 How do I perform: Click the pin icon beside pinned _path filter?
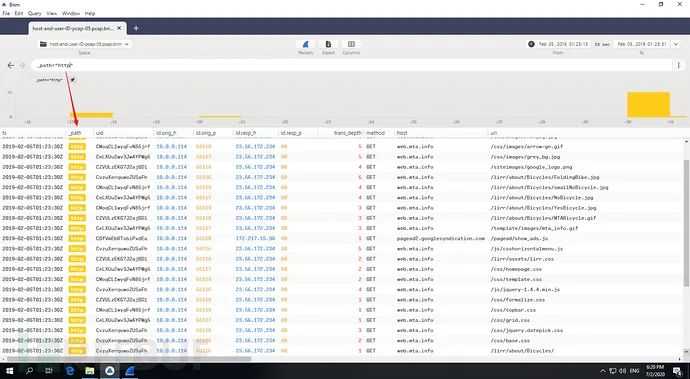pyautogui.click(x=73, y=80)
